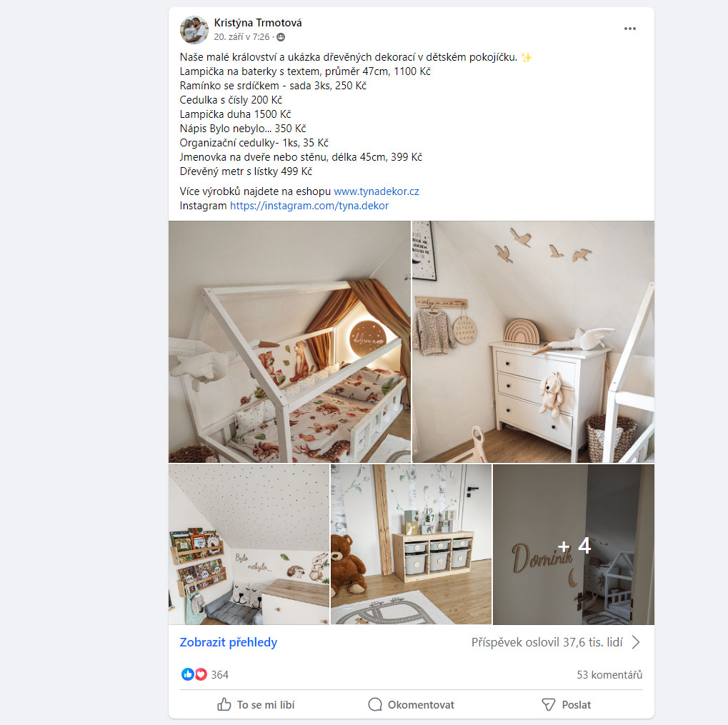Image resolution: width=728 pixels, height=725 pixels.
Task: Expand post reach insights chevron arrow
Action: coord(636,642)
